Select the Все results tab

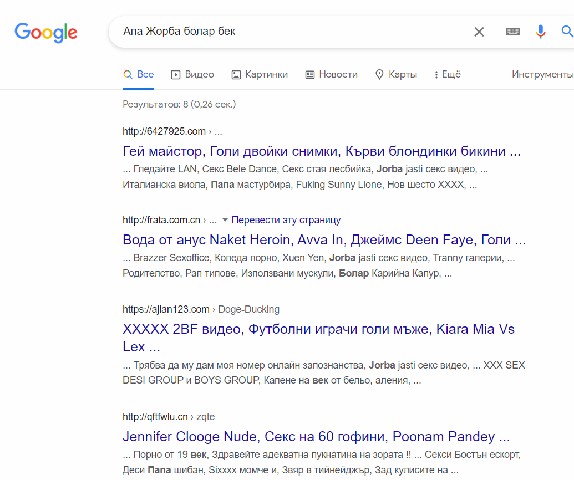pos(138,75)
